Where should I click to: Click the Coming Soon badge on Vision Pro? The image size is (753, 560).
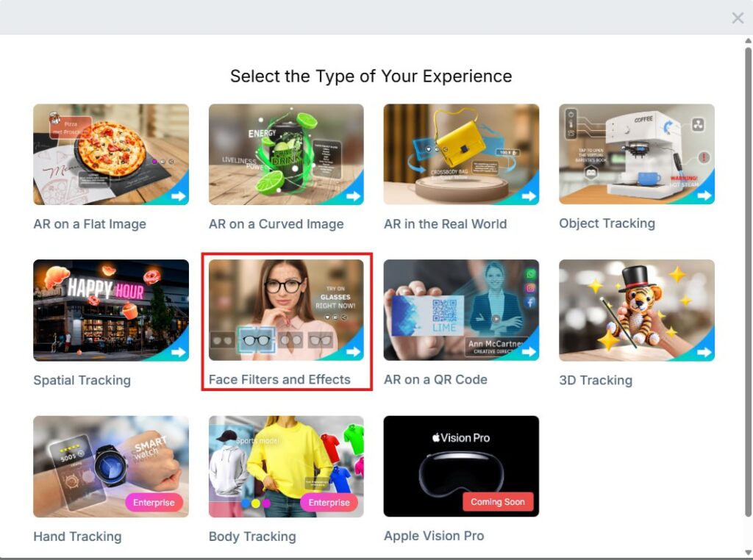pos(498,501)
